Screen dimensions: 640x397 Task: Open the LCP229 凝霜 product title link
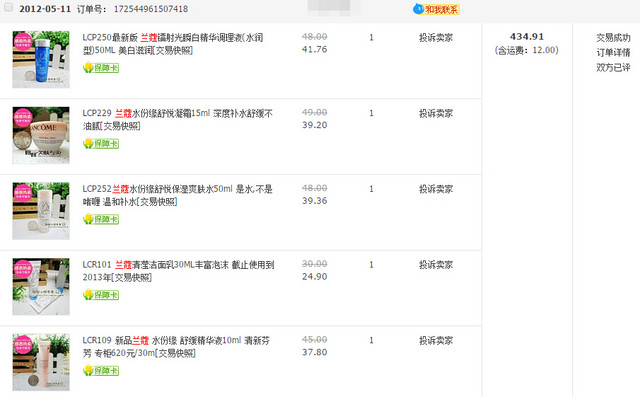coord(178,120)
